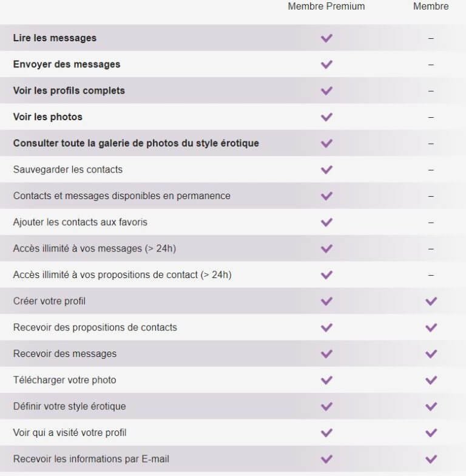
Task: Click Premium checkmark for Ajouter les contacts aux favoris
Action: [x=326, y=222]
